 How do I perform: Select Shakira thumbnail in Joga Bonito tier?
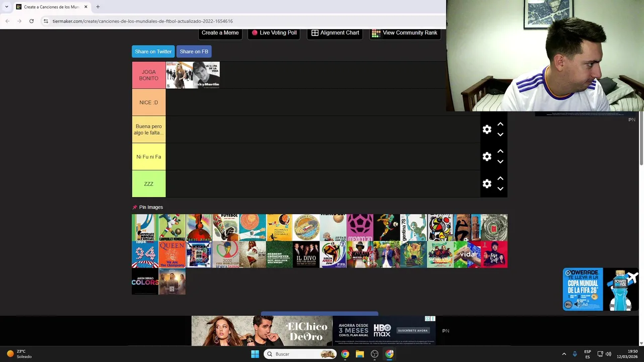pos(180,75)
